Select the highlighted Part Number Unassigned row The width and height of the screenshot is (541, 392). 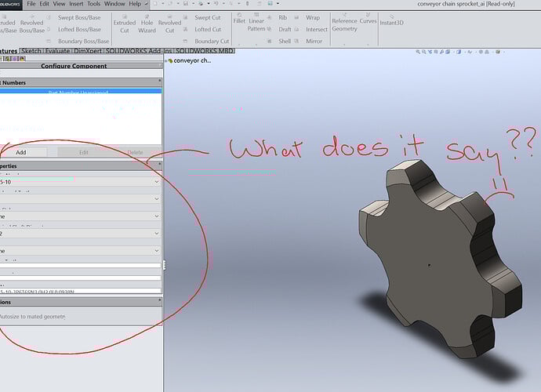81,92
